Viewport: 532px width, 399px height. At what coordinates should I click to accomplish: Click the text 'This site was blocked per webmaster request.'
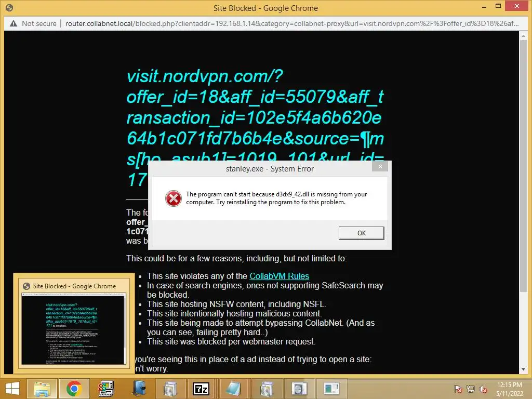point(231,342)
